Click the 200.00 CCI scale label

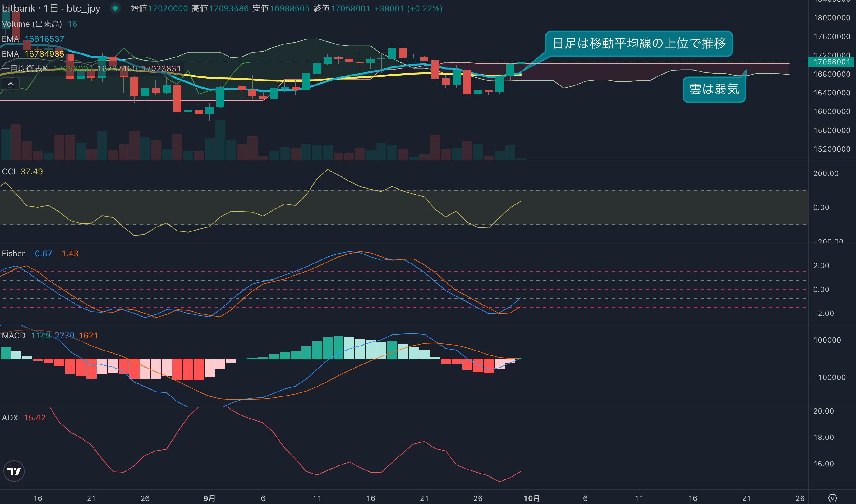tap(826, 173)
